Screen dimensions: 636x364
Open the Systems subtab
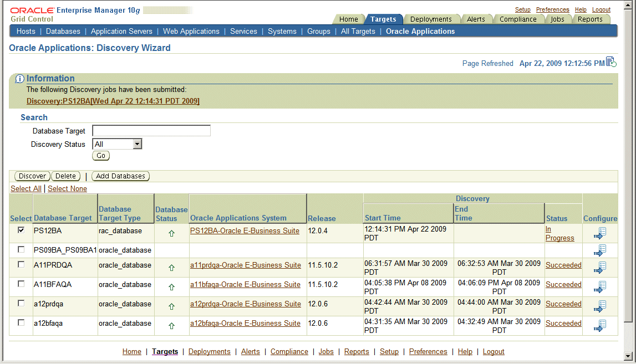282,31
